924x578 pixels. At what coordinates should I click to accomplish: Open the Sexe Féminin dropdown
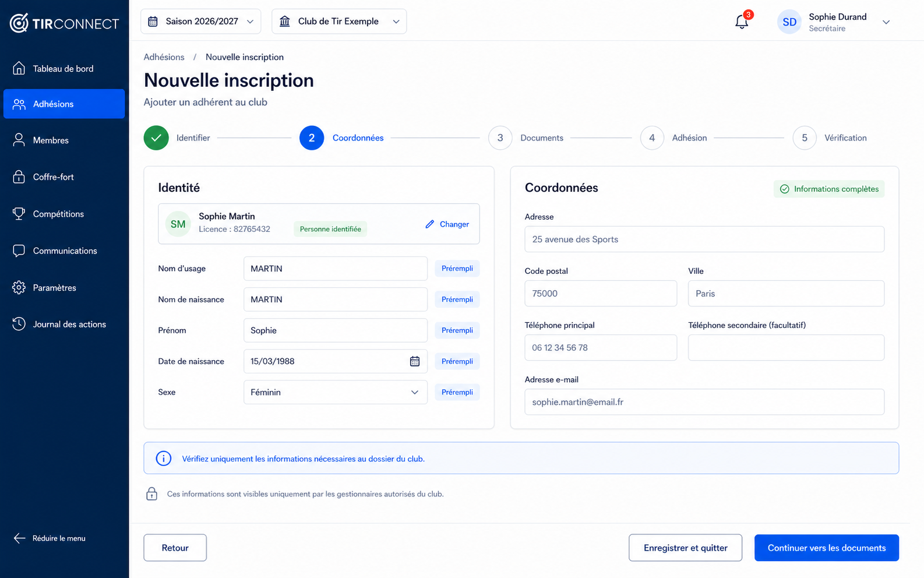pyautogui.click(x=336, y=392)
